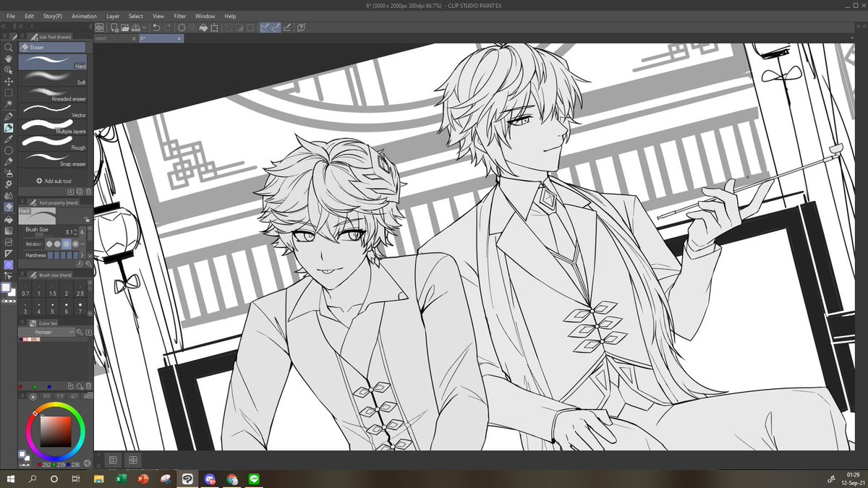Expand hardness options arrow
The height and width of the screenshot is (488, 868).
82,255
